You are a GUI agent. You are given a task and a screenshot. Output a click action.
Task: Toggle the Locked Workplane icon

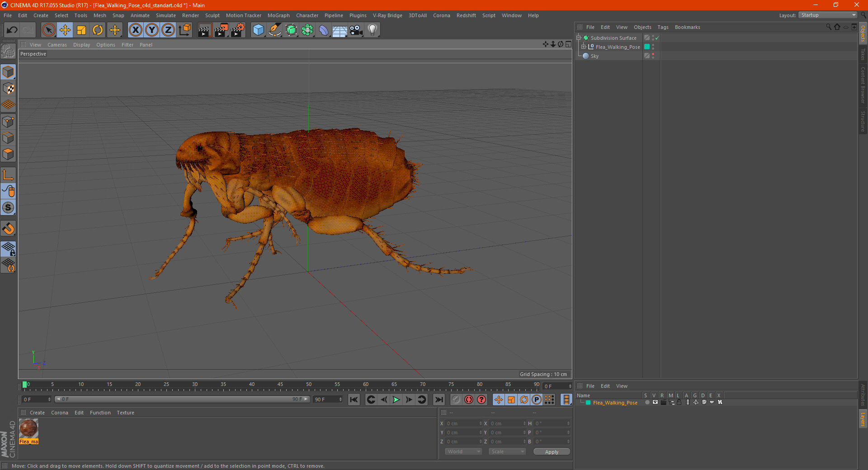point(8,249)
